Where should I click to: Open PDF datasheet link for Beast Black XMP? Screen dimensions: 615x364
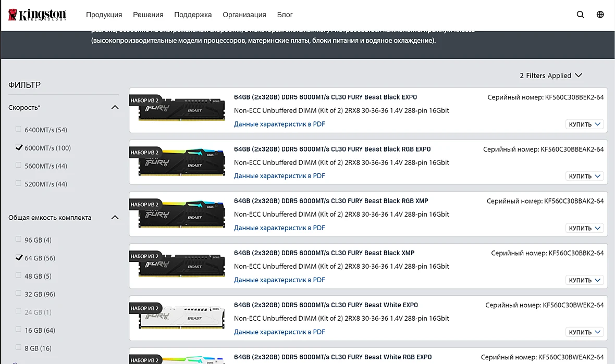tap(279, 280)
